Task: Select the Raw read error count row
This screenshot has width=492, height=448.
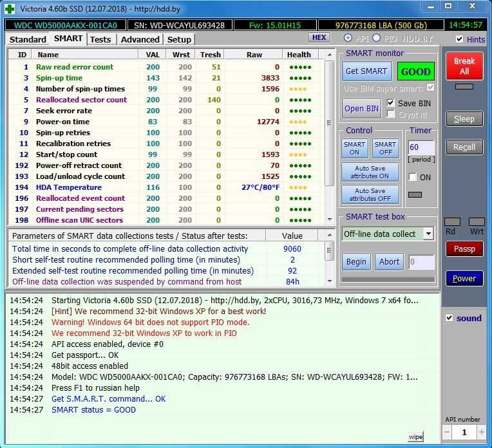Action: 166,67
